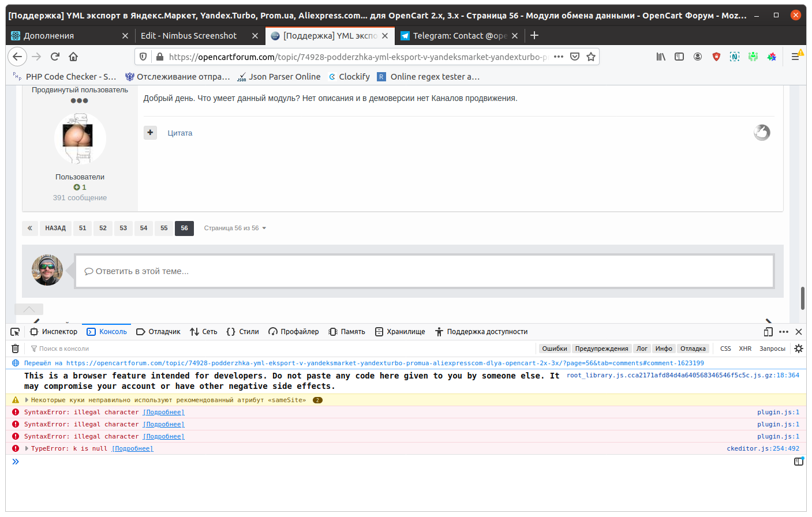The height and width of the screenshot is (517, 812).
Task: Open the Firefox account icon
Action: point(698,57)
